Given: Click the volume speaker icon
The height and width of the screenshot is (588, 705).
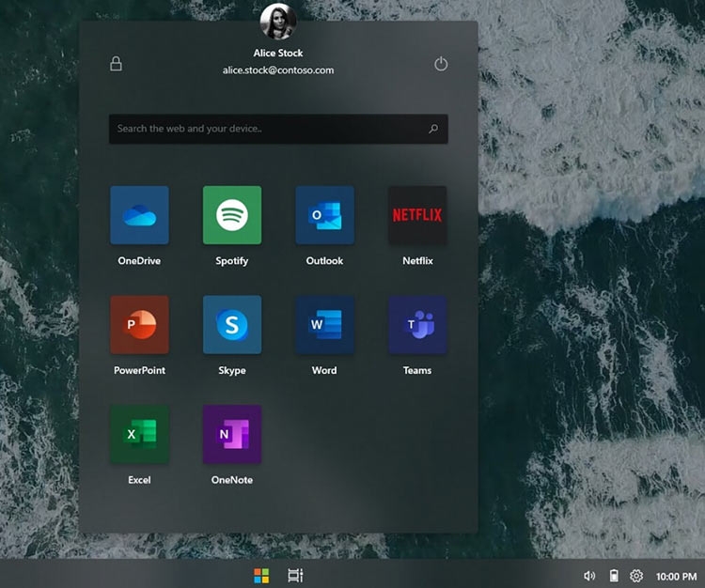Looking at the screenshot, I should 589,576.
